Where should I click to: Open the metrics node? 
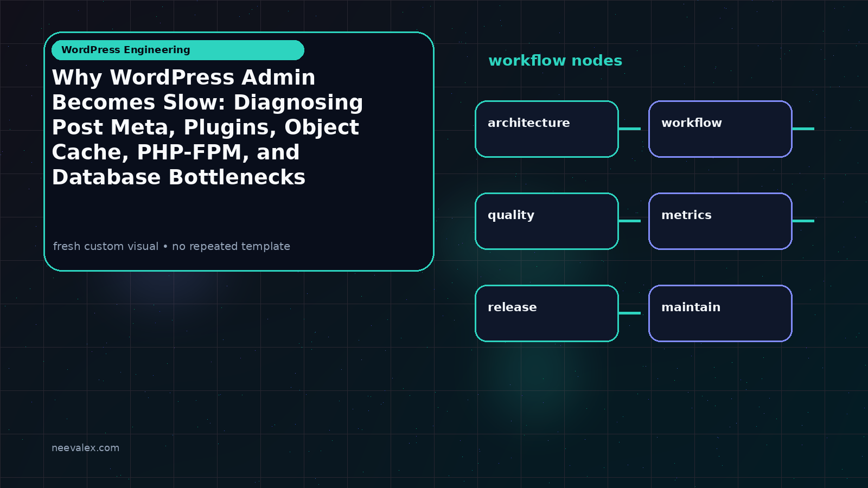pyautogui.click(x=720, y=221)
